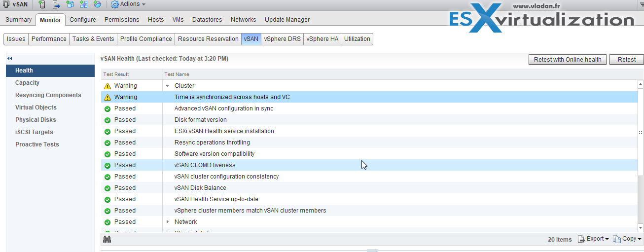Click the passed icon for vSphere cluster members match
Screen dimensions: 644x252
pos(107,211)
